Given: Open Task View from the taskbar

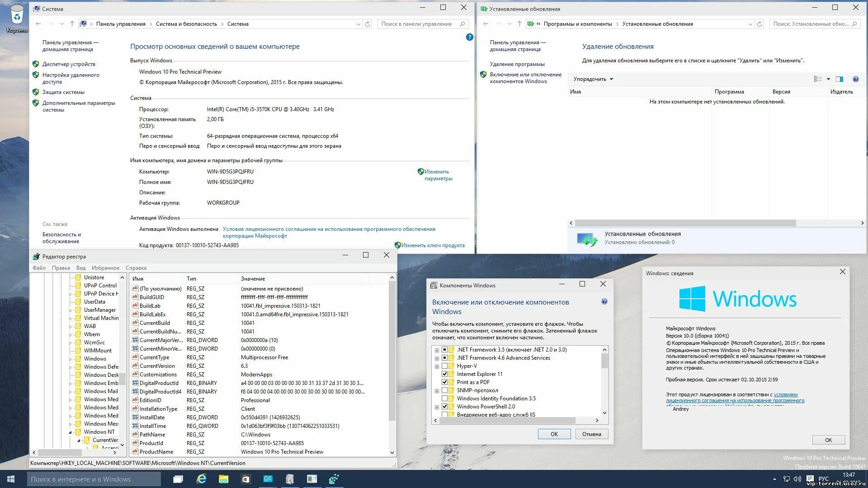Looking at the screenshot, I should pyautogui.click(x=178, y=479).
